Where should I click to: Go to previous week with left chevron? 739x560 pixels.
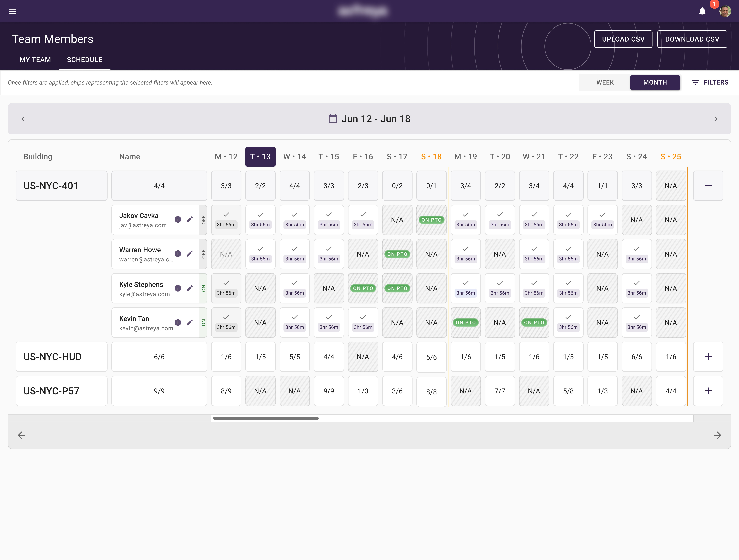[23, 119]
